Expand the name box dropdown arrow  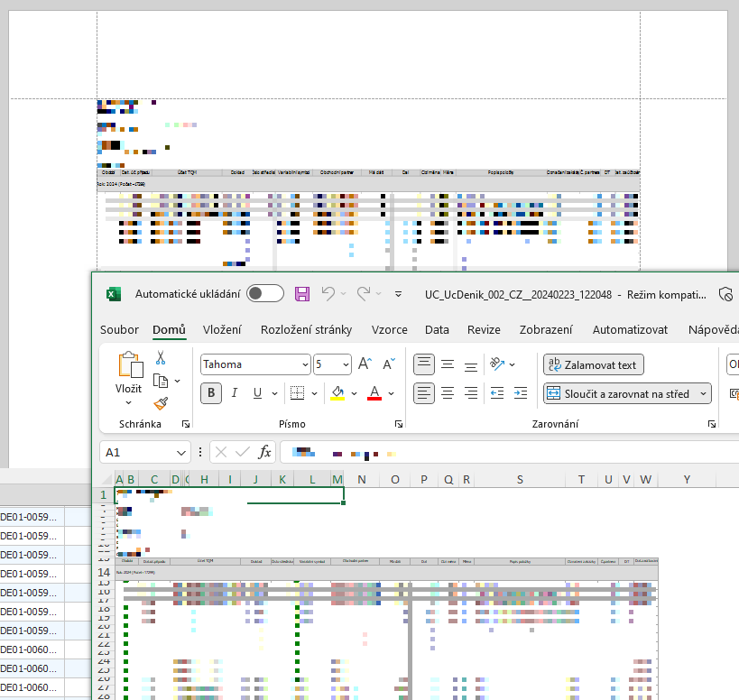click(181, 453)
